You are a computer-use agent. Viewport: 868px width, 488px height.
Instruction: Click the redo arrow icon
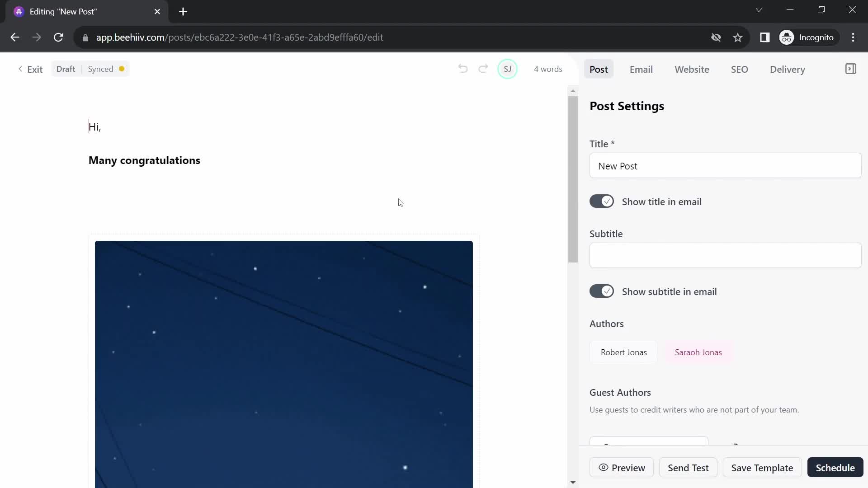(483, 69)
